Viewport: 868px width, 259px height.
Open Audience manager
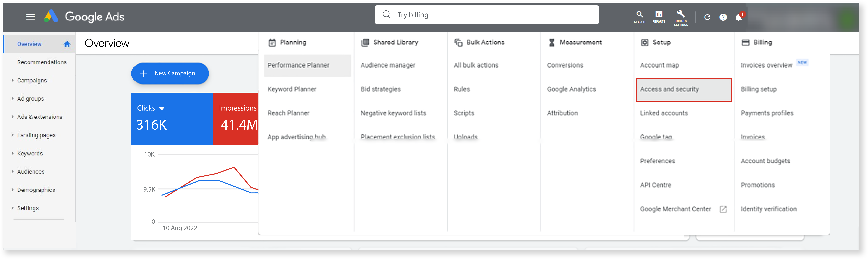click(388, 65)
